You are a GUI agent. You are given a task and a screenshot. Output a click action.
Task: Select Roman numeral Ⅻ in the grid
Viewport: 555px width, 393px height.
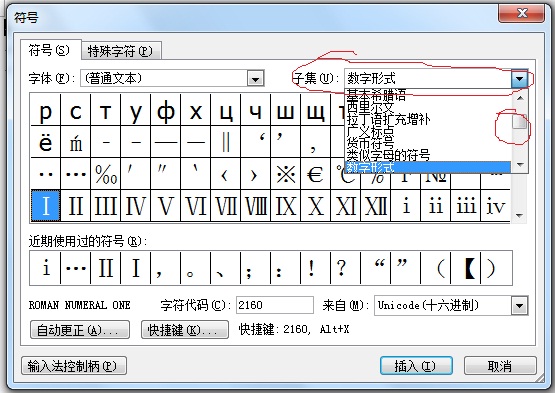[x=376, y=206]
